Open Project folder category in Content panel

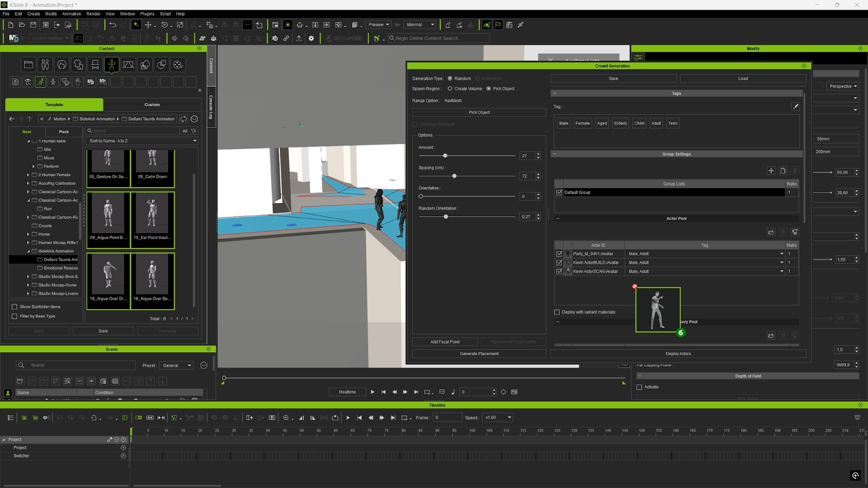[29, 65]
